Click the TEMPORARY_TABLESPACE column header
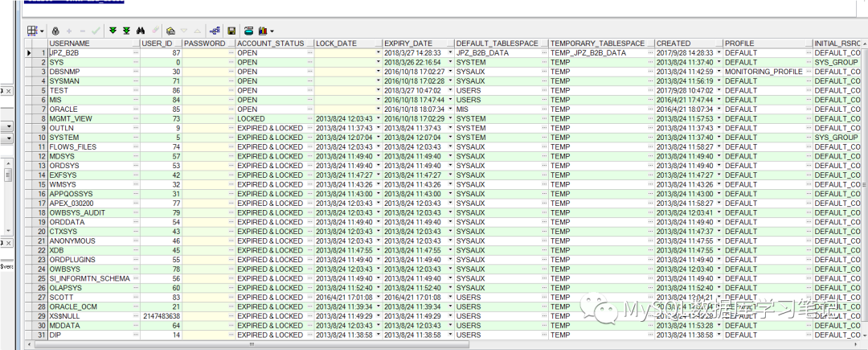 coord(602,43)
